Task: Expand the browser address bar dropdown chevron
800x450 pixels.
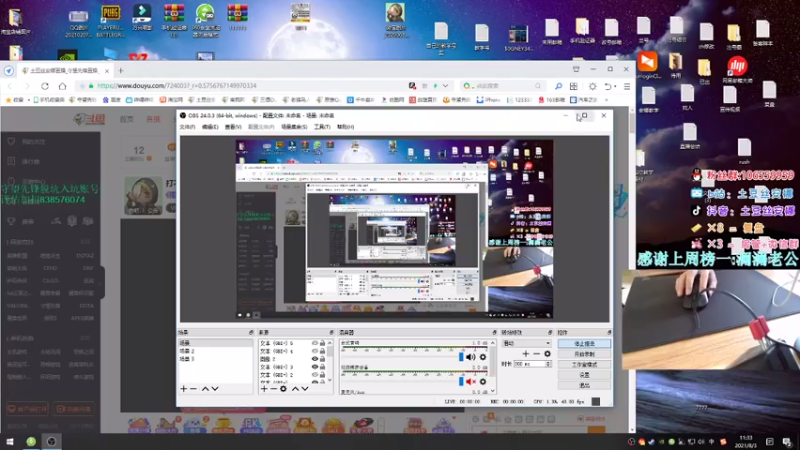Action: [445, 86]
